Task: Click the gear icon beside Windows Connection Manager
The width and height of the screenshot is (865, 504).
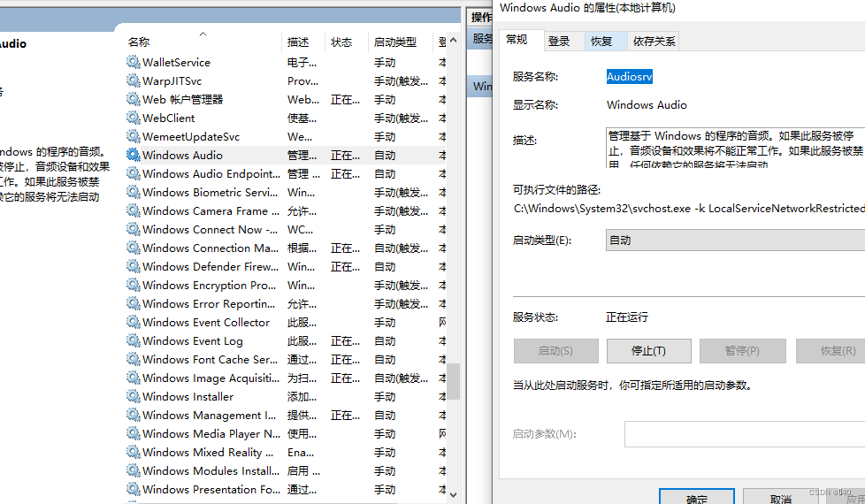Action: pyautogui.click(x=133, y=248)
